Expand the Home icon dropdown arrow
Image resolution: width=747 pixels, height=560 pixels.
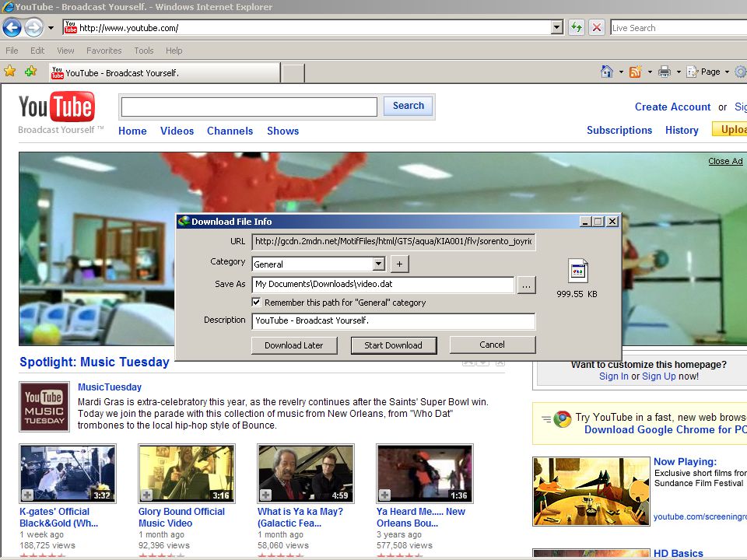click(621, 72)
